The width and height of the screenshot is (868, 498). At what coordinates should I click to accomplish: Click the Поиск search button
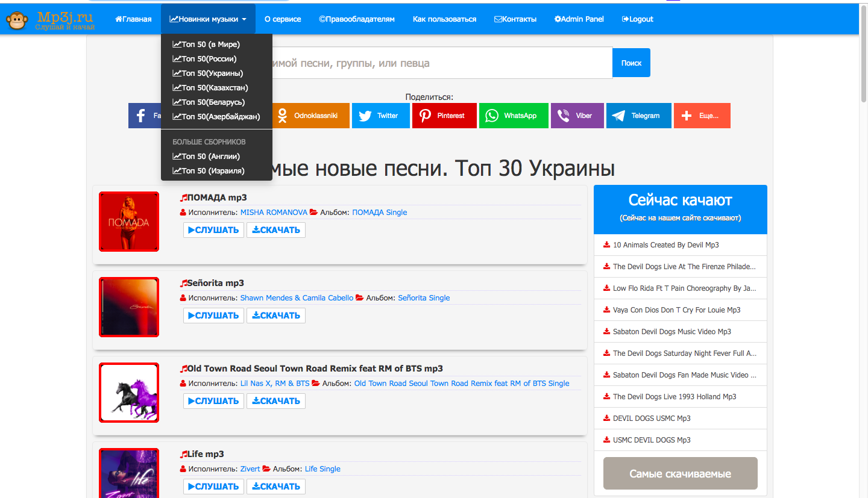coord(631,63)
